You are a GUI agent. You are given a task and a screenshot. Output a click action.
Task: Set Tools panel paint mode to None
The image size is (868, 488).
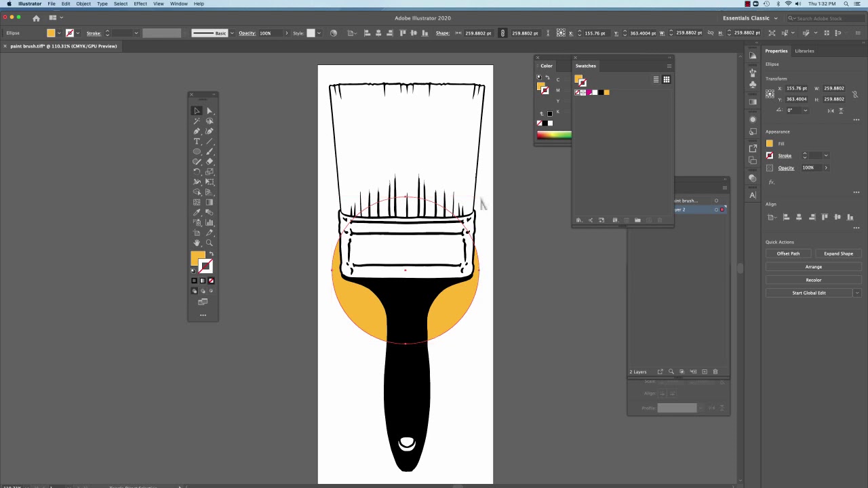tap(211, 281)
